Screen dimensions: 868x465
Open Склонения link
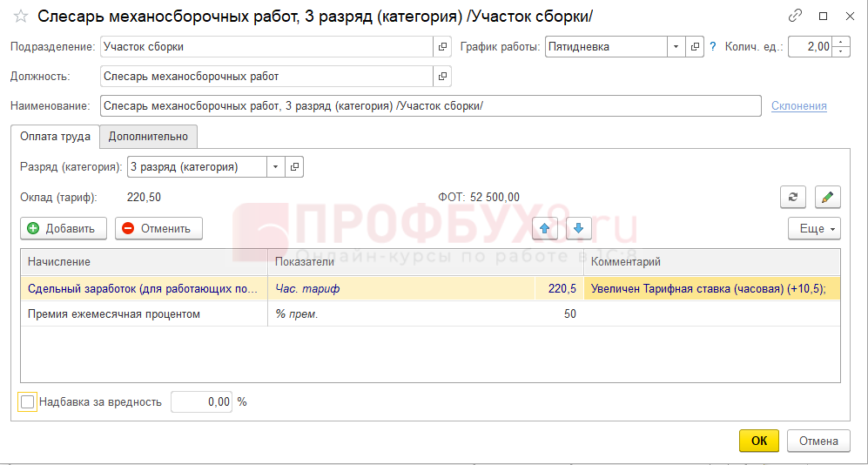[x=799, y=105]
